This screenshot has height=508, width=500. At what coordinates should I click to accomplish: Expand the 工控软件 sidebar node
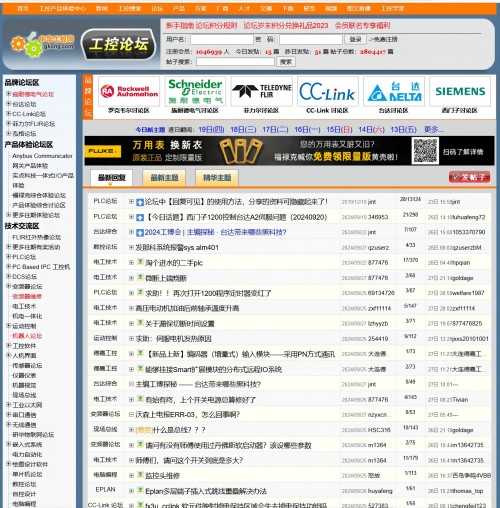tap(8, 345)
